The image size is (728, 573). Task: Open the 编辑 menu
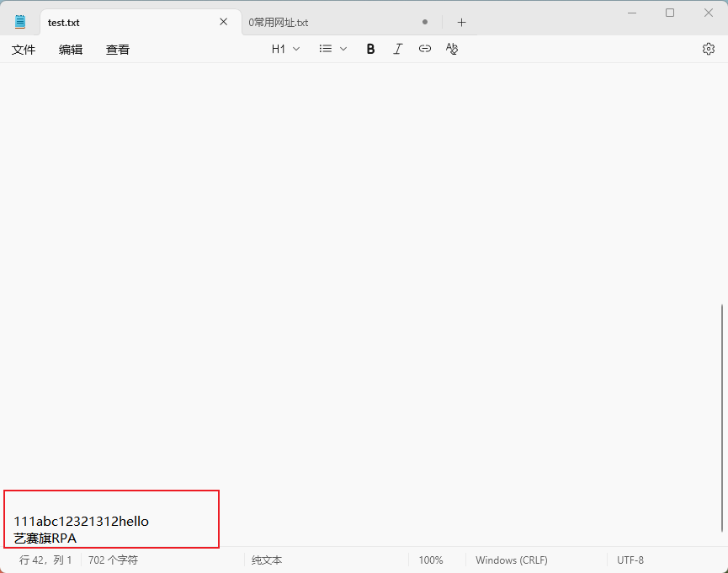[71, 50]
